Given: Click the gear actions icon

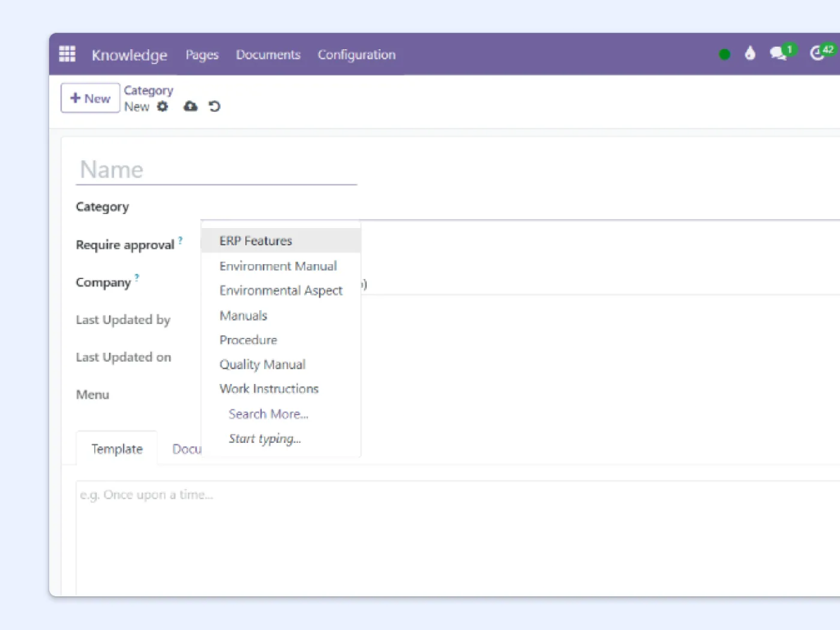Looking at the screenshot, I should tap(162, 107).
